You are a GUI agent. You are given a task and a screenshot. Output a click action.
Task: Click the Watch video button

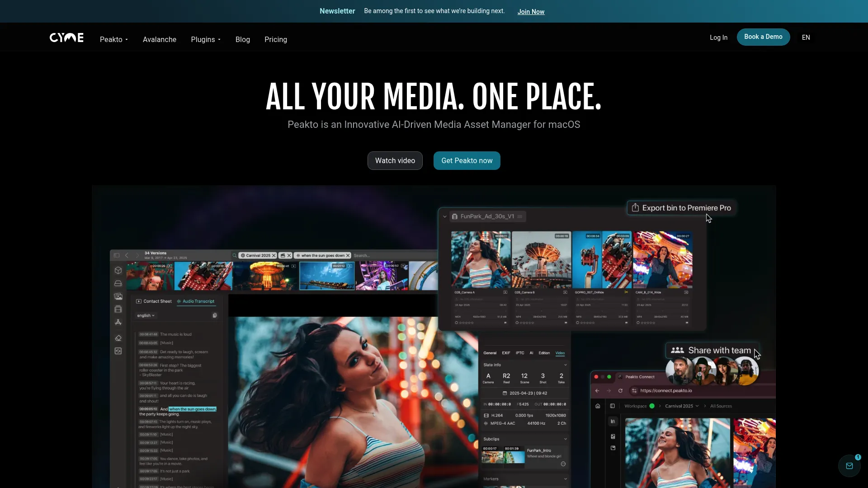(x=395, y=160)
